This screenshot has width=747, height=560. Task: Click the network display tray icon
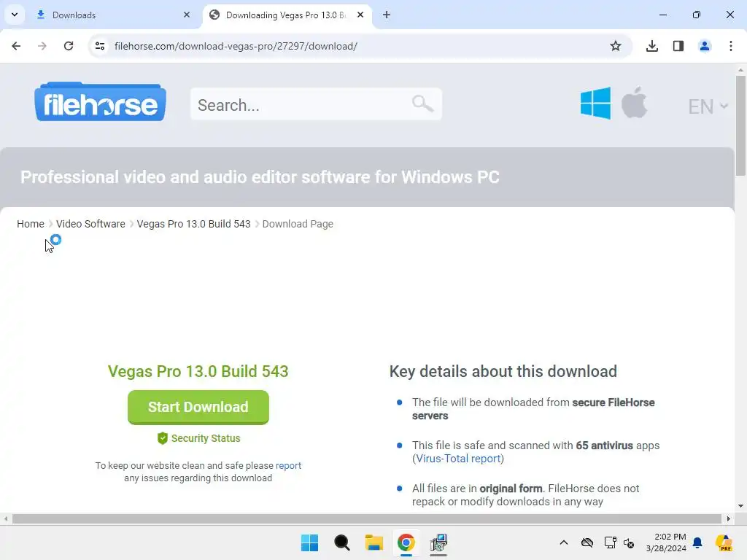coord(610,542)
